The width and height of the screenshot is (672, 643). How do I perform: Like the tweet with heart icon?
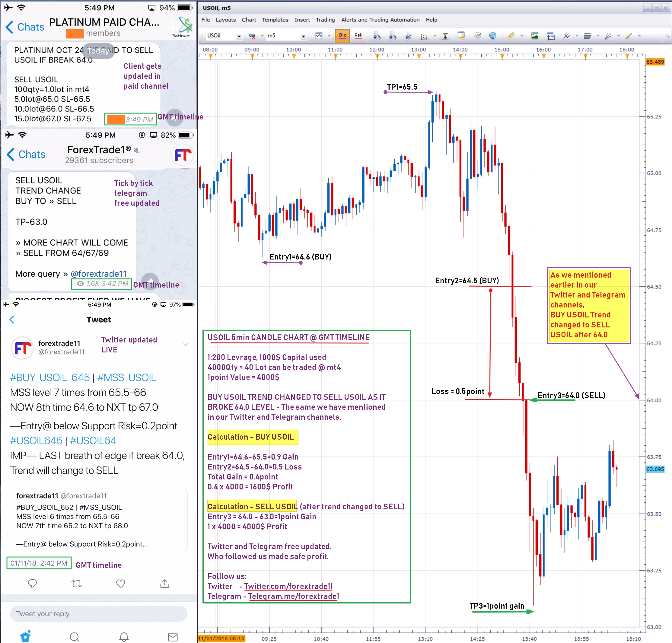point(121,583)
